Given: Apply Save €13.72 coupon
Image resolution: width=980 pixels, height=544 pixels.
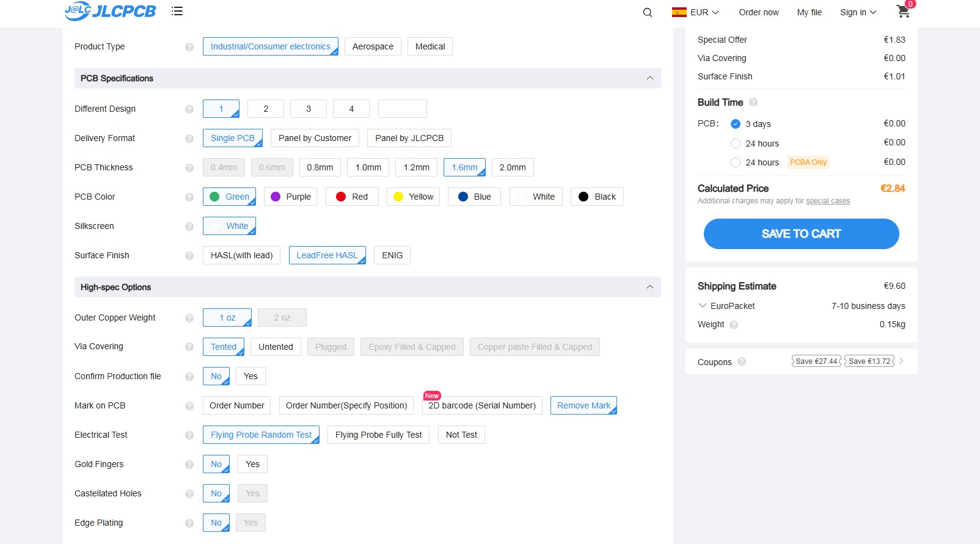Looking at the screenshot, I should [869, 361].
